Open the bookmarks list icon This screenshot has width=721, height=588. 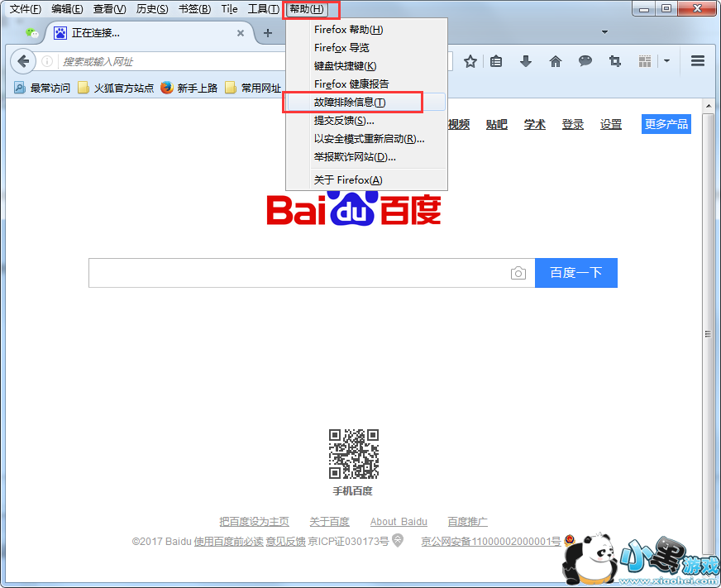[496, 61]
